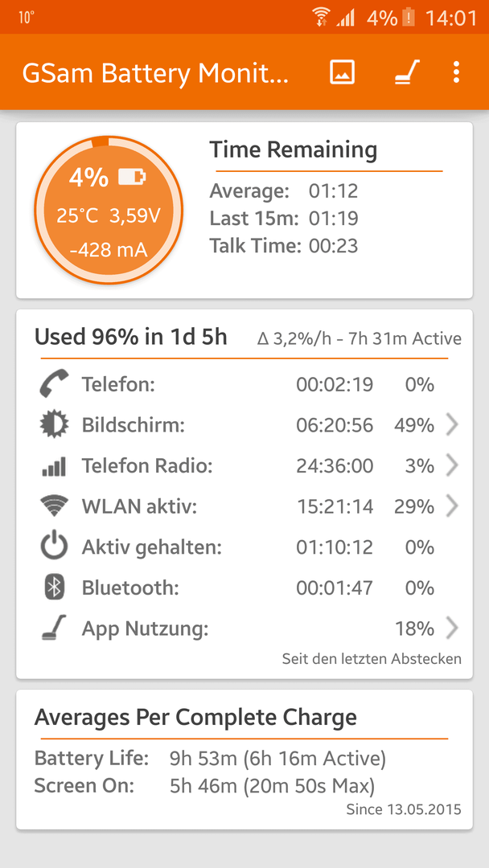Viewport: 489px width, 868px height.
Task: Open the chart image icon in toolbar
Action: pos(343,72)
